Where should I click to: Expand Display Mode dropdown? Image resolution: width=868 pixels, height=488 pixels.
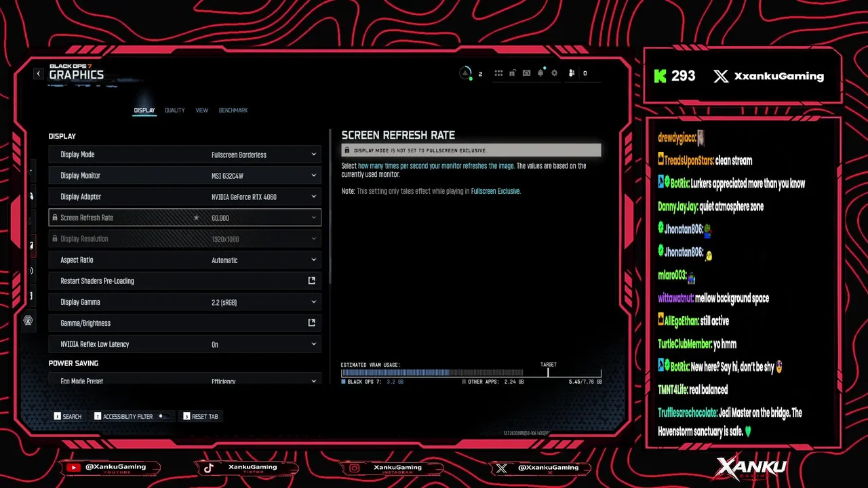tap(313, 155)
